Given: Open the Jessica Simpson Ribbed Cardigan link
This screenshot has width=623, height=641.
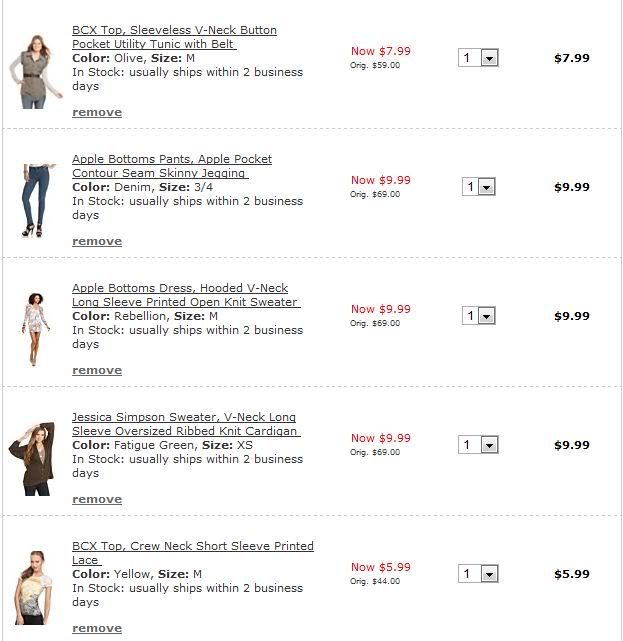Looking at the screenshot, I should click(184, 424).
